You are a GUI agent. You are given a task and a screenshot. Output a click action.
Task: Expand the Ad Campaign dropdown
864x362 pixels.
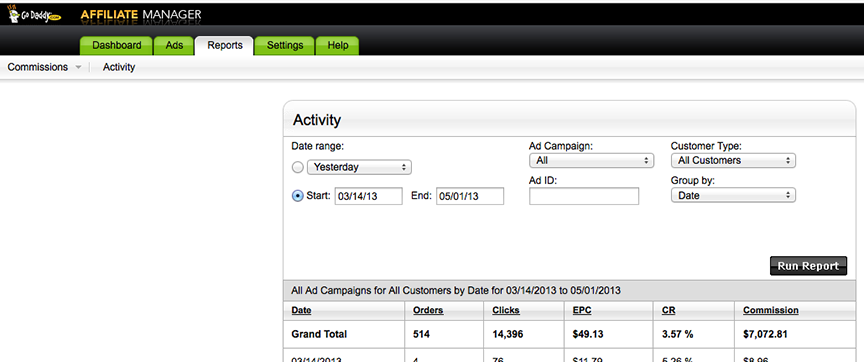[x=591, y=161]
